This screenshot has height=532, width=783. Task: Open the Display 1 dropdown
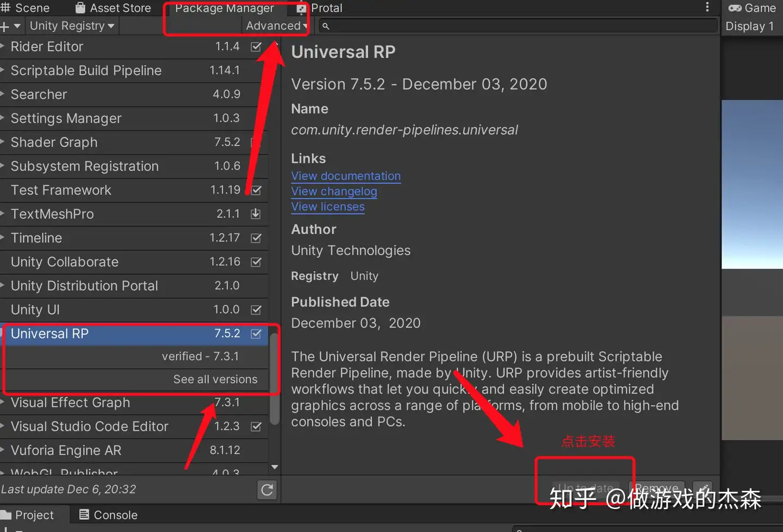coord(749,26)
